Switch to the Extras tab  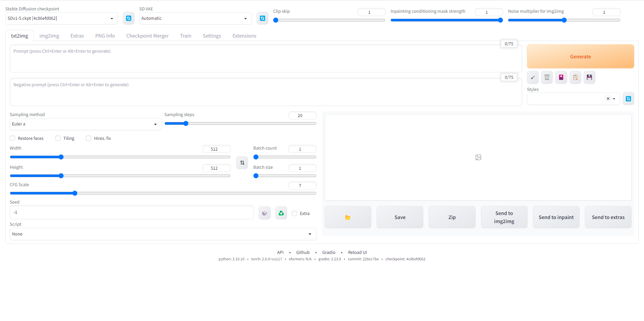pos(77,36)
